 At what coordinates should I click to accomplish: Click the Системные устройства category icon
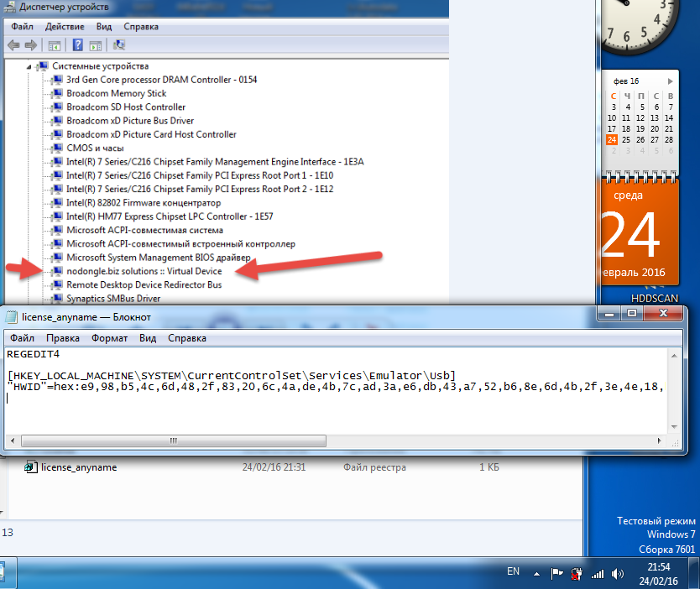(x=43, y=66)
